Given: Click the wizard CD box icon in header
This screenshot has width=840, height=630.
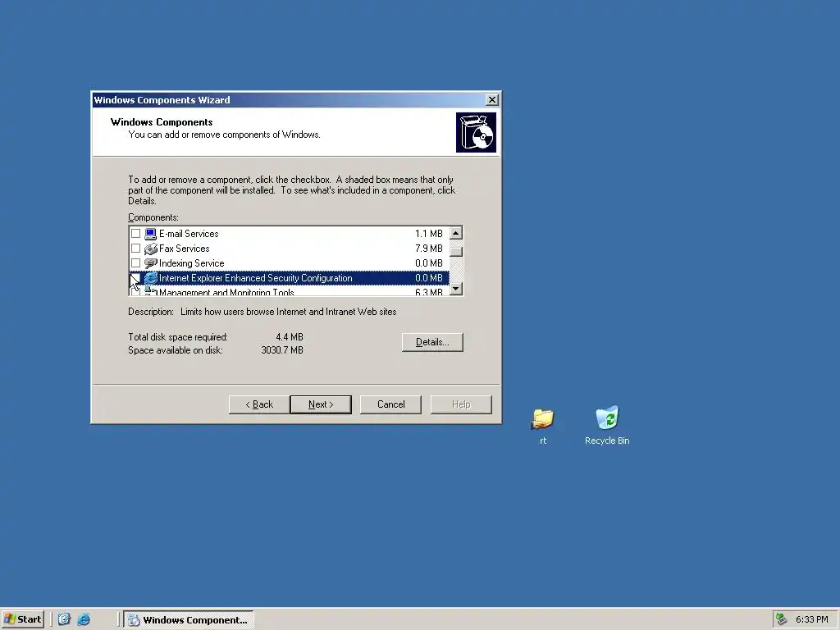Looking at the screenshot, I should 476,132.
